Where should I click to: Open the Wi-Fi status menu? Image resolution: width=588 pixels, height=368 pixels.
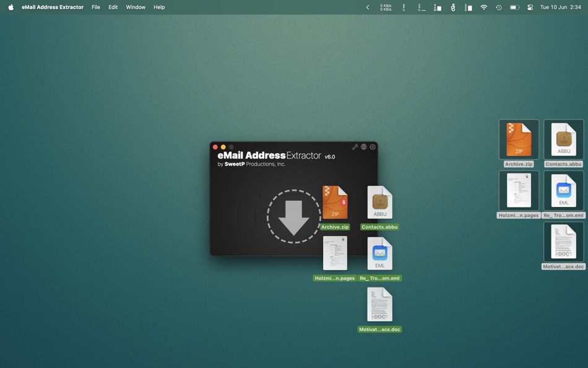click(484, 7)
